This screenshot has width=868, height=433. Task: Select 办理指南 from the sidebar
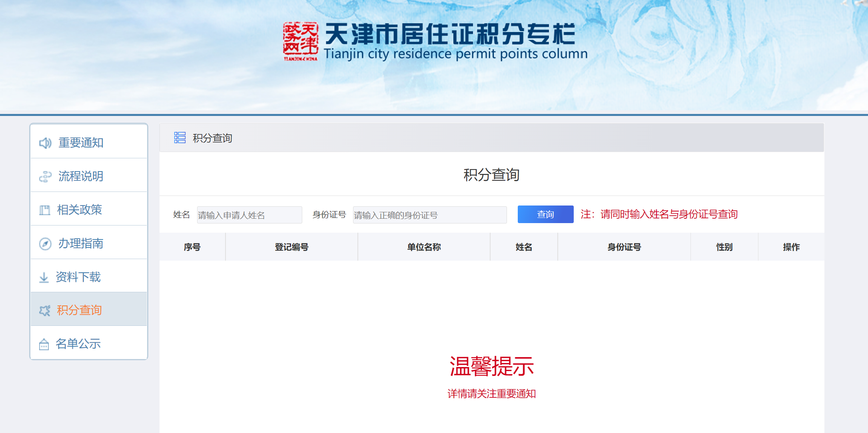pos(81,243)
